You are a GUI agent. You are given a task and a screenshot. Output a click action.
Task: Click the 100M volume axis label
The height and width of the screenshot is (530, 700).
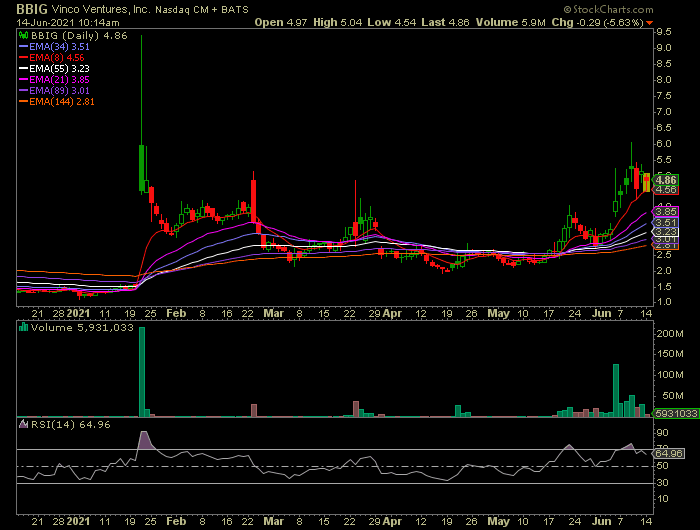coord(670,375)
